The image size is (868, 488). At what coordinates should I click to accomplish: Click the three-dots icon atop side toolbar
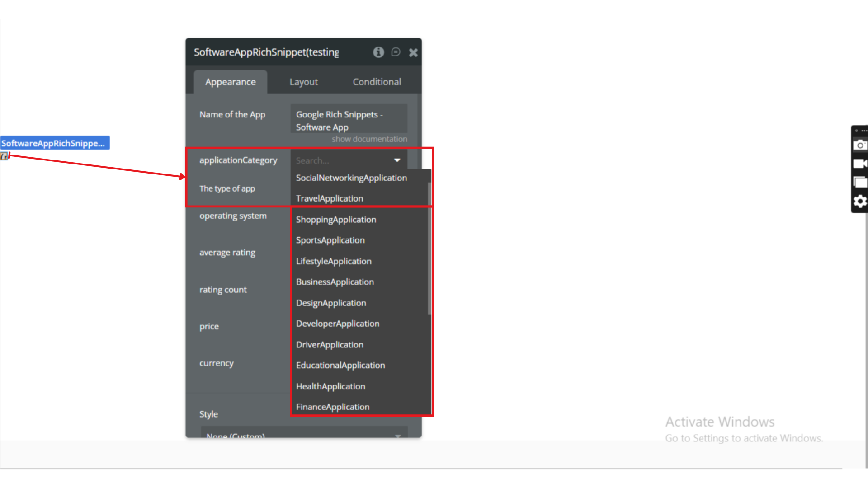point(864,131)
